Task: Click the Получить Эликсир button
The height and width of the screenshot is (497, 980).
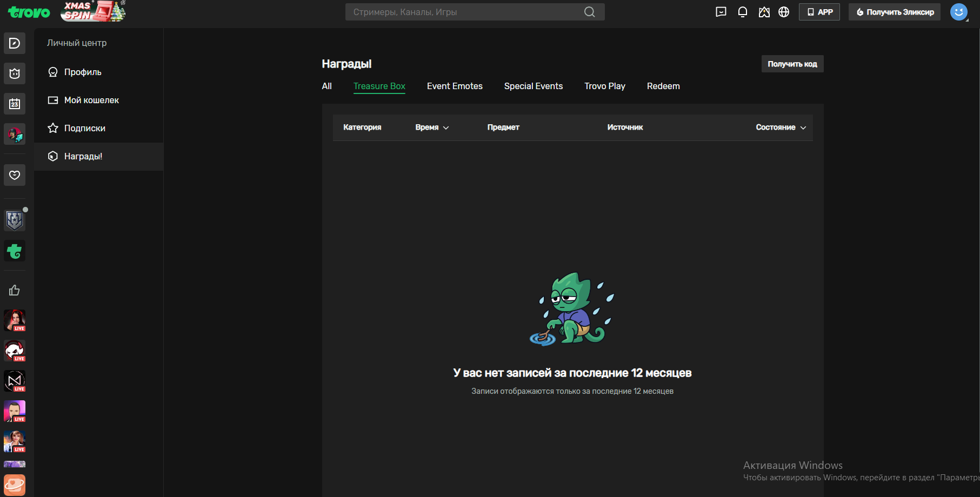Action: pos(894,12)
